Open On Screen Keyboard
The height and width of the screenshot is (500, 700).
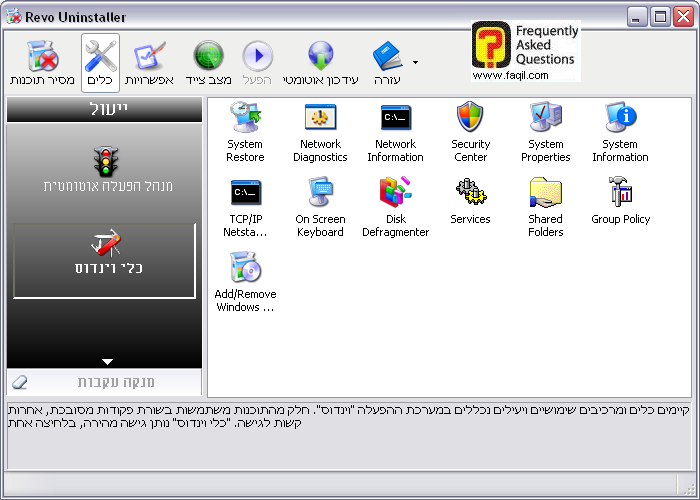point(320,207)
